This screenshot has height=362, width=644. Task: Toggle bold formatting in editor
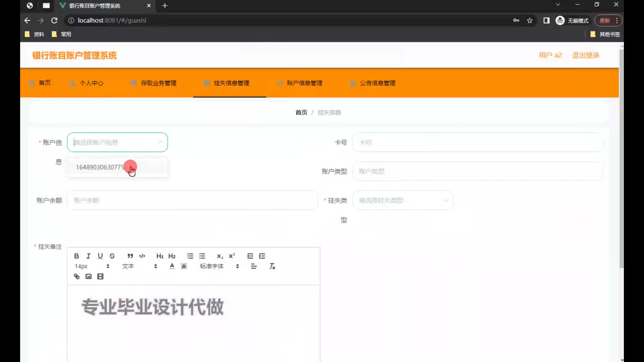pos(76,256)
